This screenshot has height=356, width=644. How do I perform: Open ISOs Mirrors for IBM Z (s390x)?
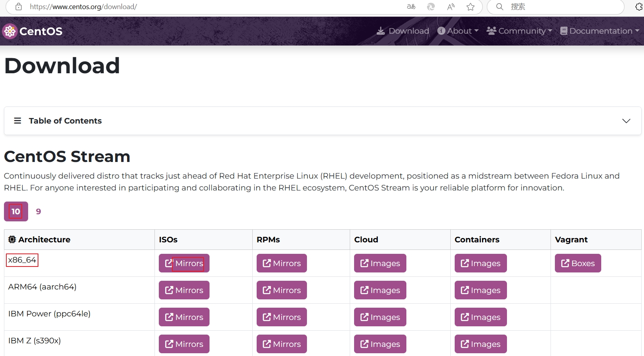point(184,344)
